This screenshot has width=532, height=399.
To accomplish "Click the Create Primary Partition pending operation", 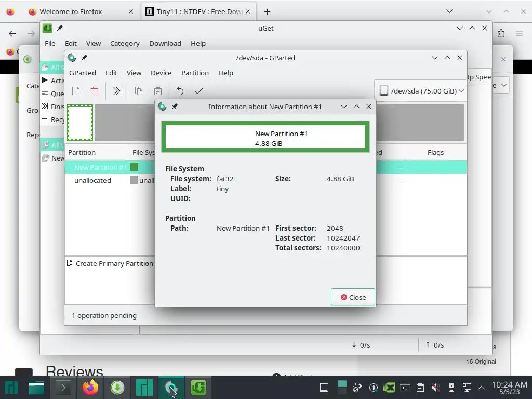I will [110, 263].
